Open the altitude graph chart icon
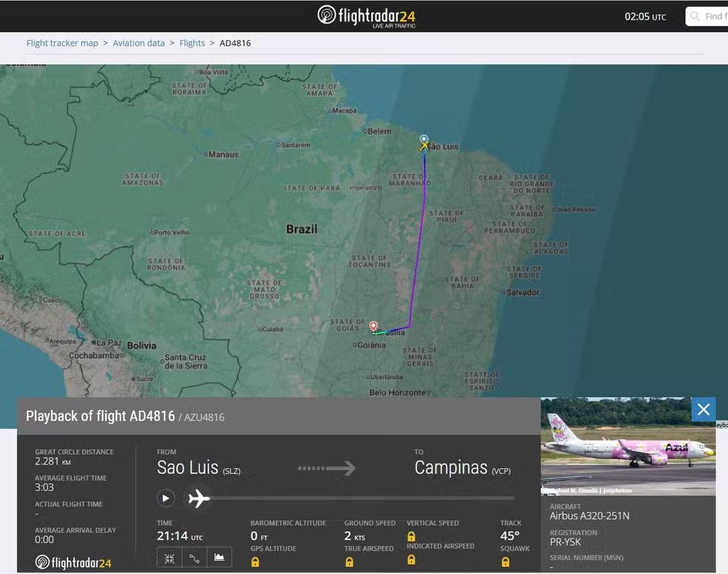Screen dimensions: 728x574 pos(219,558)
